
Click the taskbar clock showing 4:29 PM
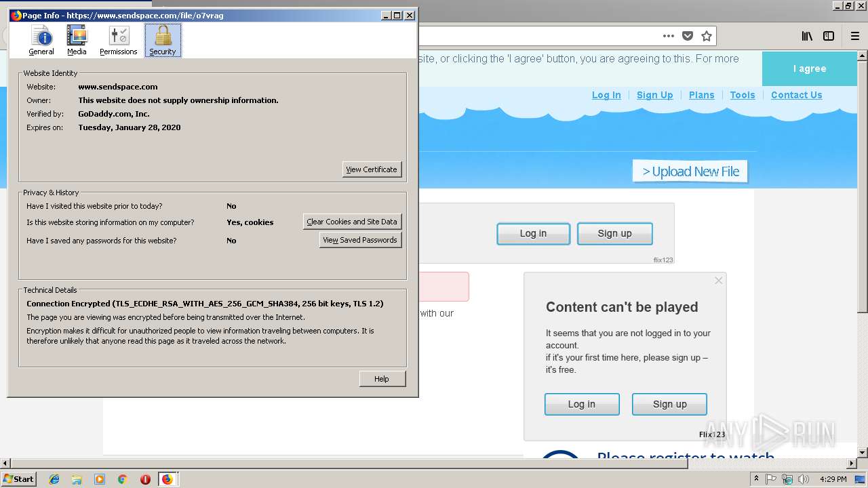tap(833, 479)
